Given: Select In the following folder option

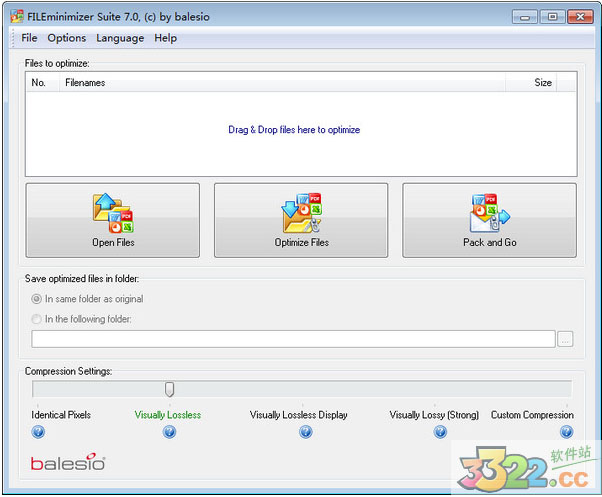Looking at the screenshot, I should coord(81,319).
